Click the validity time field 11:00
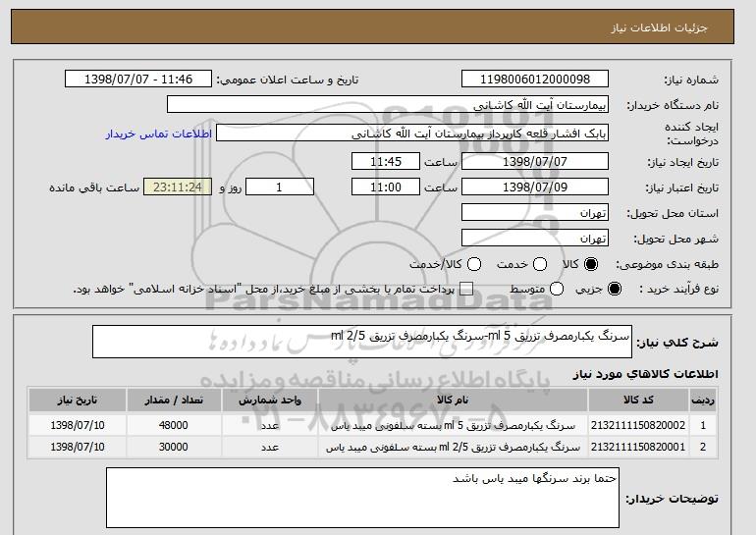This screenshot has height=535, width=756. 386,187
